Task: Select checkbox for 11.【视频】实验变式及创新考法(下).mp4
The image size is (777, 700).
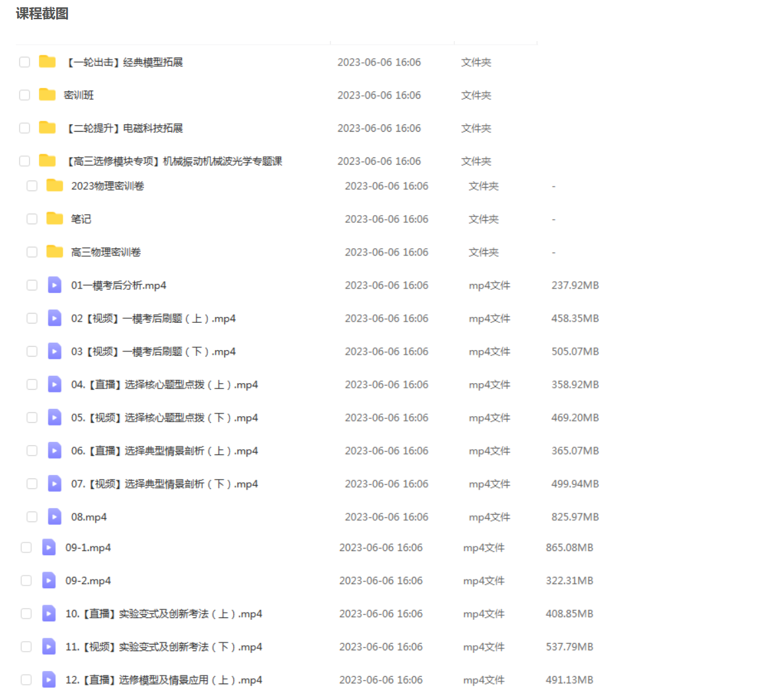Action: click(x=26, y=646)
